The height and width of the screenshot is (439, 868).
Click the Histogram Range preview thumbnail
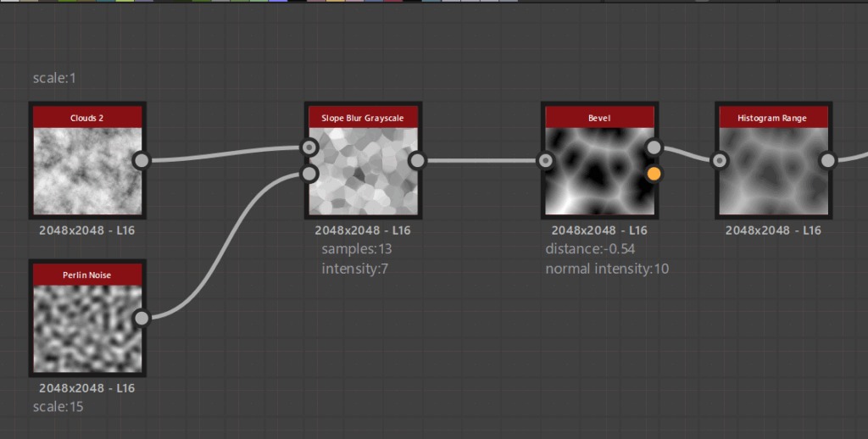773,171
